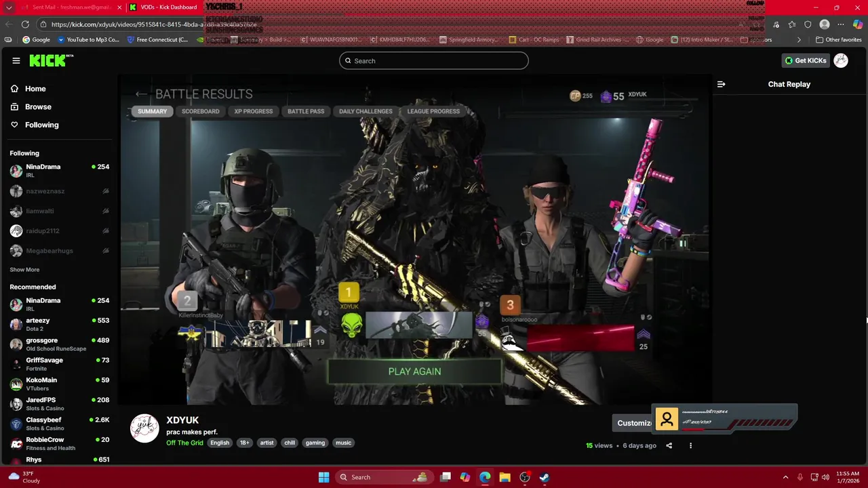Viewport: 868px width, 488px height.
Task: Click the Play Again button in the video
Action: (x=414, y=371)
